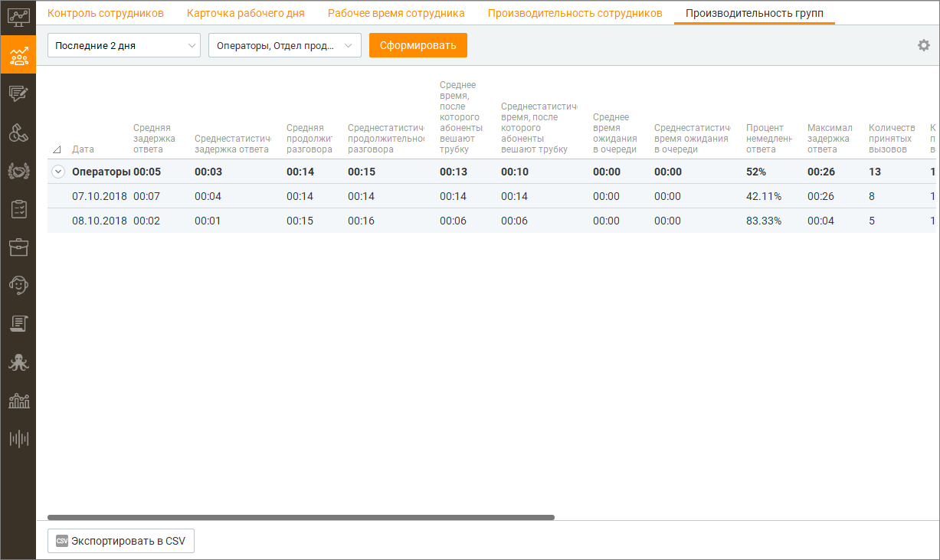
Task: Click the Средняя продолжительность разговора column header
Action: [x=310, y=139]
